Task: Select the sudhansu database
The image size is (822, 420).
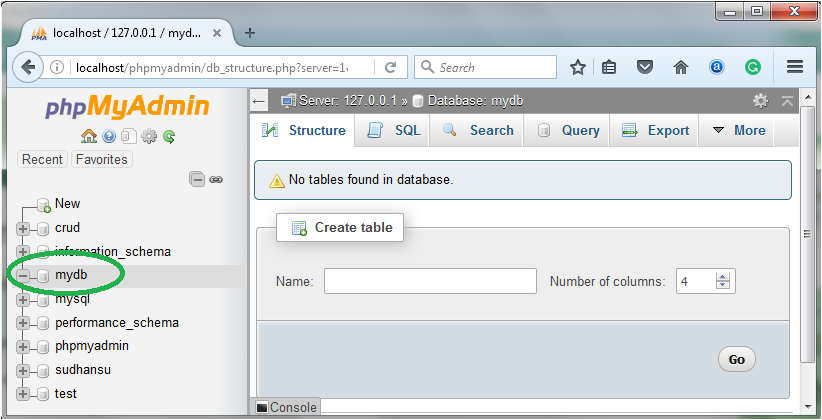Action: point(83,370)
